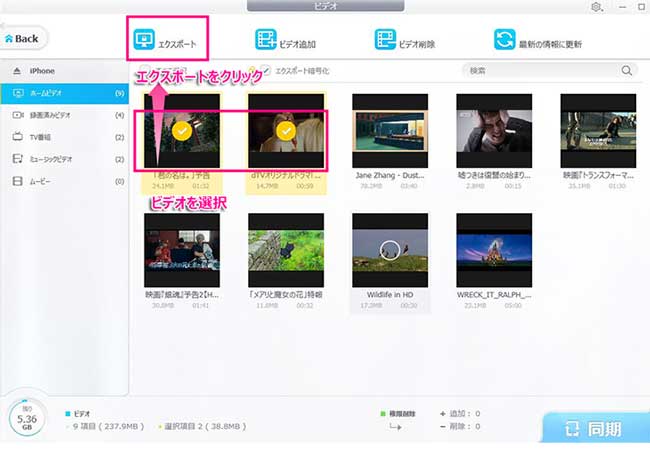This screenshot has width=650, height=454.
Task: Click the ビデオ削除 delete video icon
Action: pyautogui.click(x=385, y=39)
